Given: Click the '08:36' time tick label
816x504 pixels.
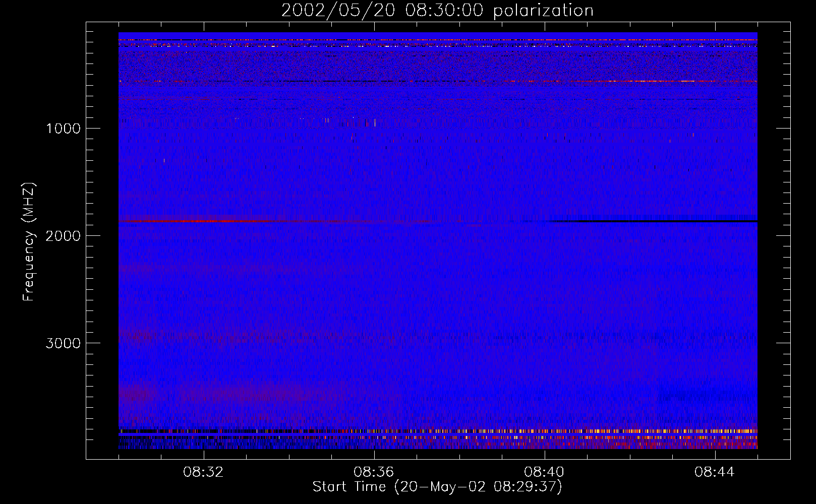Looking at the screenshot, I should tap(374, 472).
